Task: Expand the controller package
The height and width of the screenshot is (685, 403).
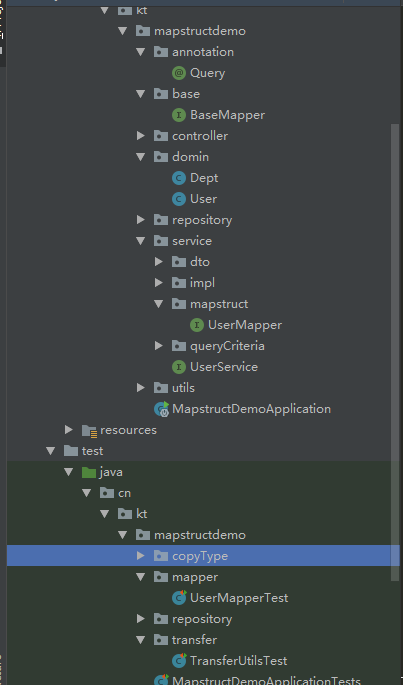Action: [x=140, y=136]
